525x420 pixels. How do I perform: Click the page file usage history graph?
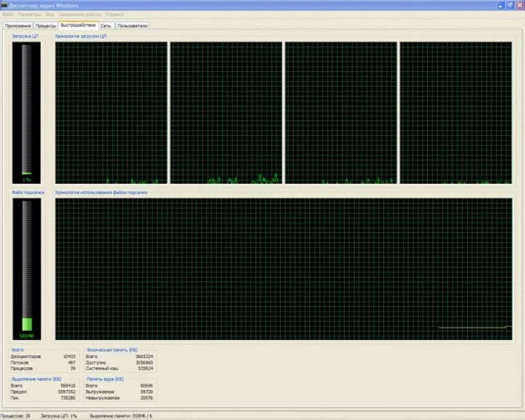(283, 269)
